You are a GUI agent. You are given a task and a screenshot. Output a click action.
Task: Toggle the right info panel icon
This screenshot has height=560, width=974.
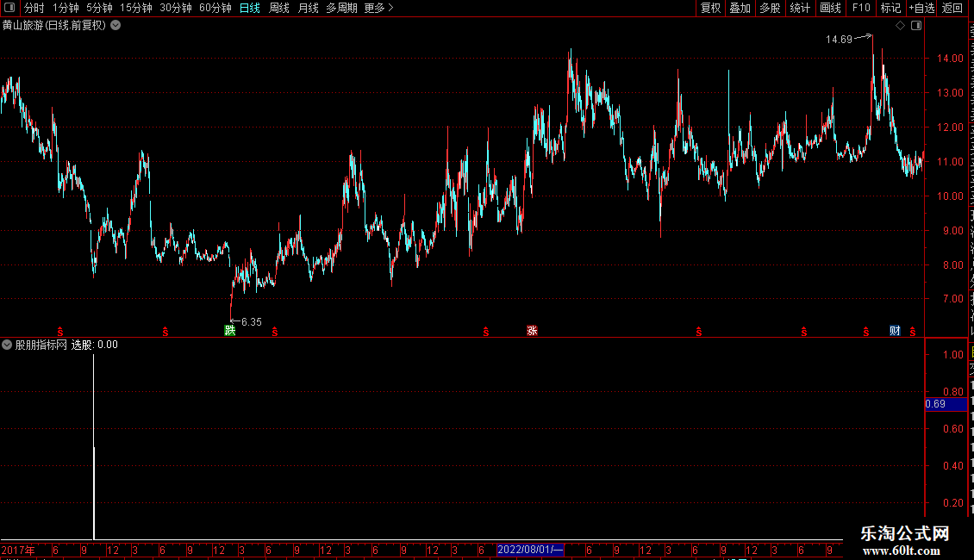click(916, 26)
